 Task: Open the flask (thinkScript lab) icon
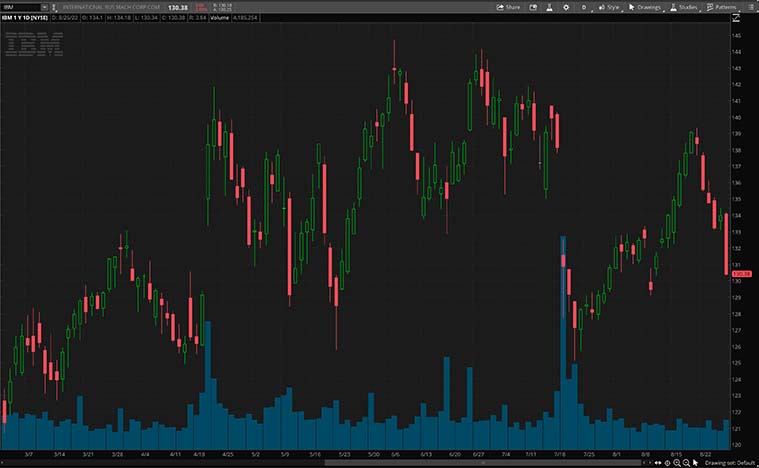coord(549,6)
